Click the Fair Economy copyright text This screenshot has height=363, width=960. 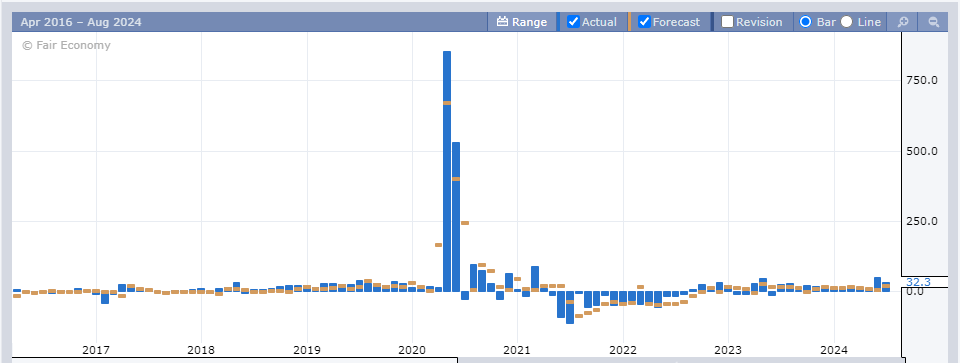66,45
